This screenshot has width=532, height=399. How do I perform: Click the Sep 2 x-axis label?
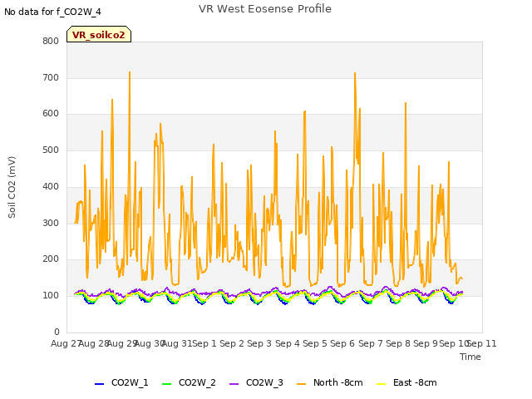click(x=232, y=343)
